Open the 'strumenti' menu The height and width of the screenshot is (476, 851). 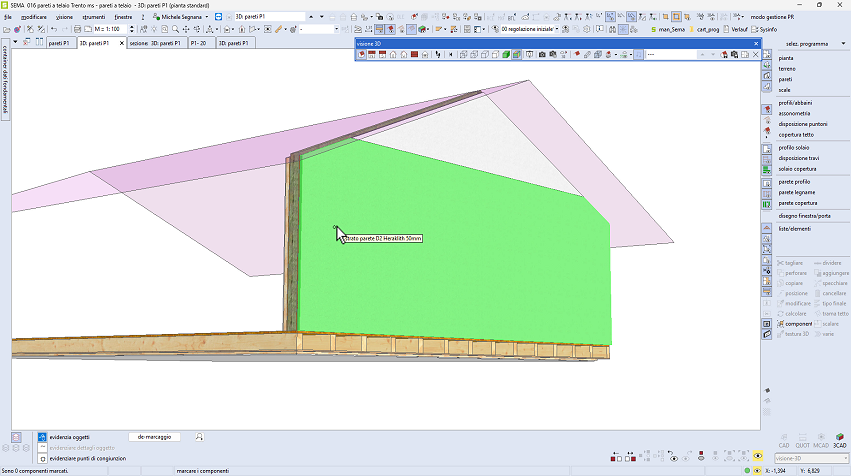(x=94, y=17)
